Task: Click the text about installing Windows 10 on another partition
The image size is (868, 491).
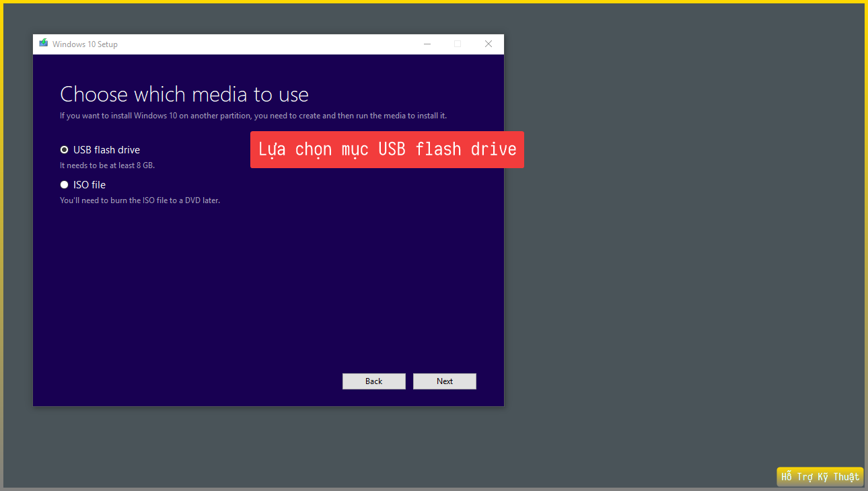Action: click(x=253, y=116)
